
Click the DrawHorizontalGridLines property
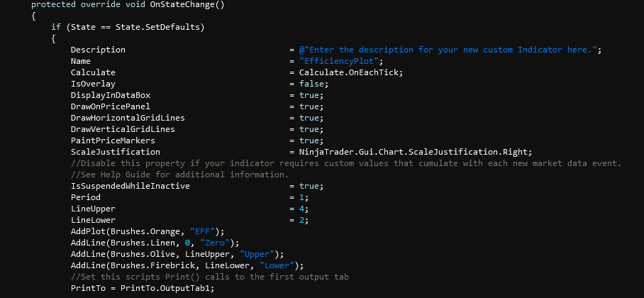128,118
